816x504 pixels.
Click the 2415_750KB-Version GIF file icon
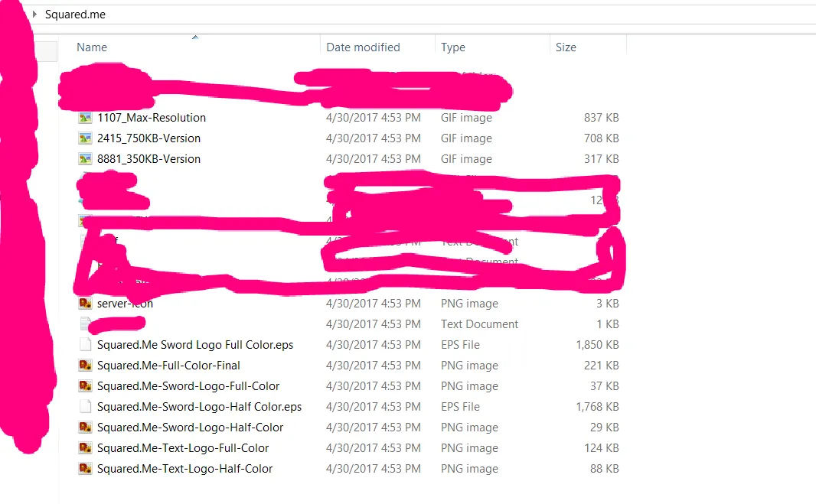click(x=85, y=138)
